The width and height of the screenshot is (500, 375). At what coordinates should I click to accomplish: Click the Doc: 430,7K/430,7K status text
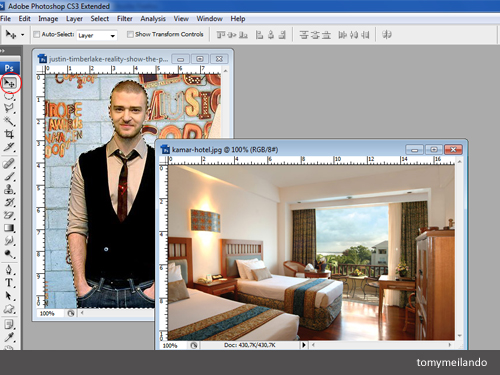(250, 345)
